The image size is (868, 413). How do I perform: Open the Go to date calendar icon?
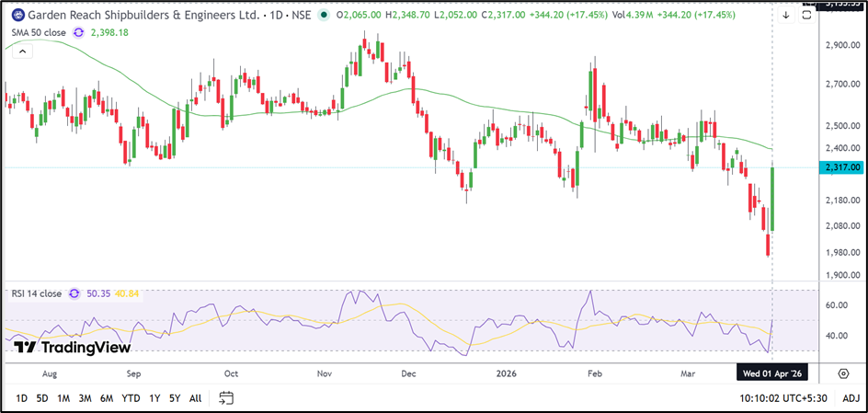click(x=226, y=398)
